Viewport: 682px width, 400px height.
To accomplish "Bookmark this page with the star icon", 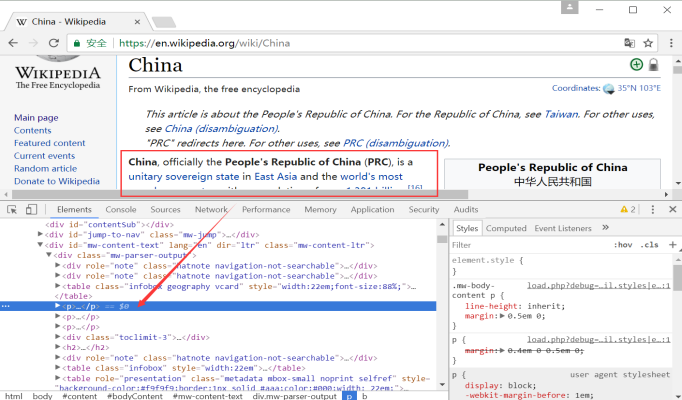I will [x=648, y=43].
